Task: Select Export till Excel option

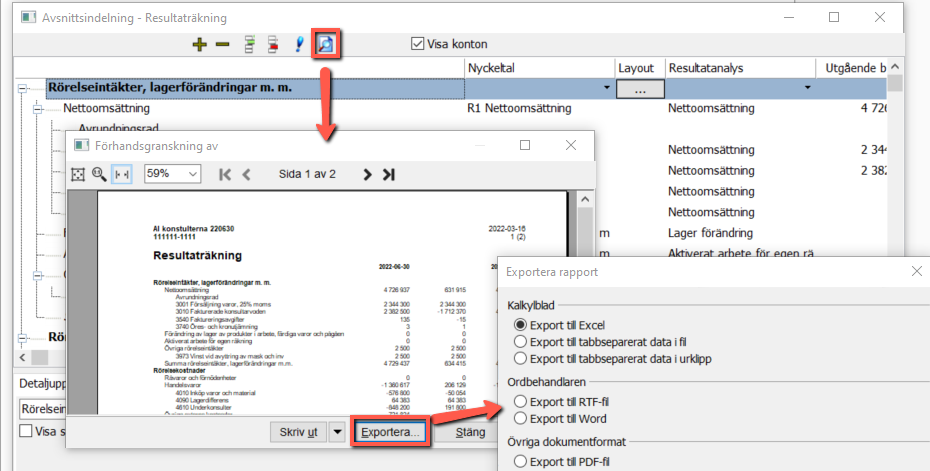Action: coord(520,325)
